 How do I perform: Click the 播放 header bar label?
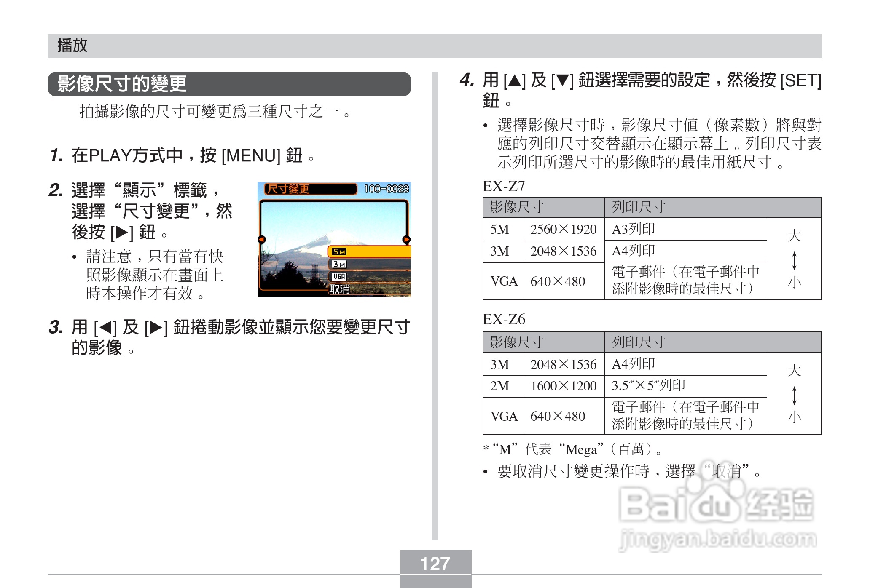tap(72, 45)
